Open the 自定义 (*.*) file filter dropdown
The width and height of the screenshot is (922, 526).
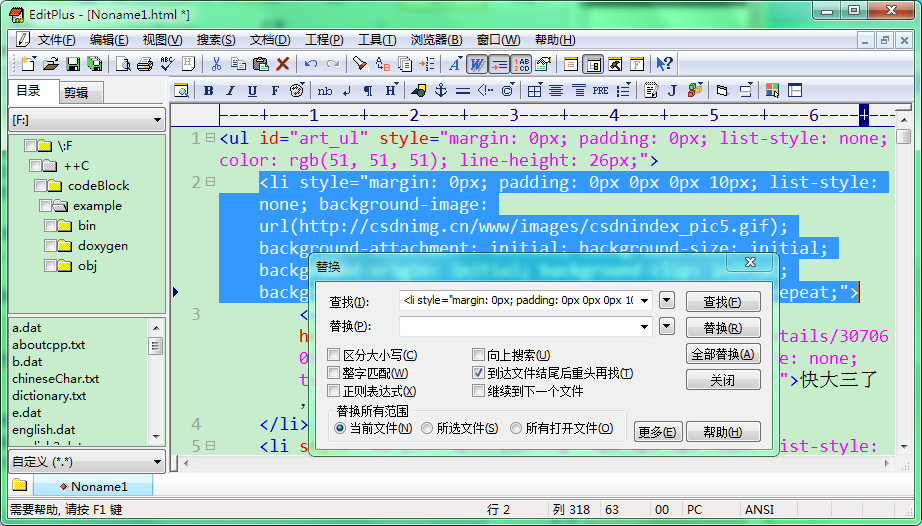(x=157, y=462)
